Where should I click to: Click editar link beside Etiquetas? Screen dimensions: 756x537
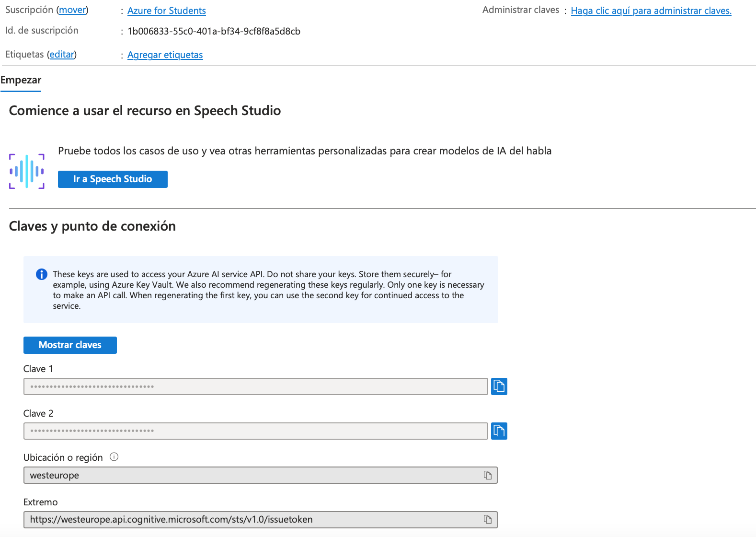(x=62, y=54)
